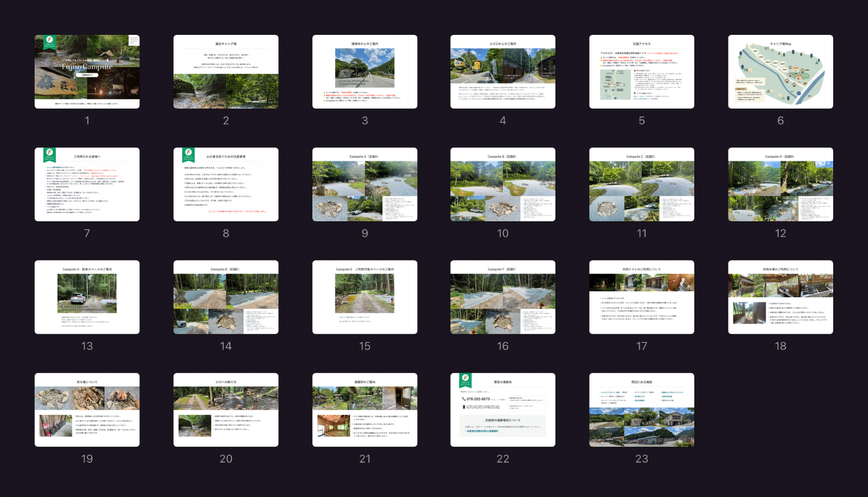868x497 pixels.
Task: Open slide 12 Campsite D thumbnail
Action: pos(780,184)
